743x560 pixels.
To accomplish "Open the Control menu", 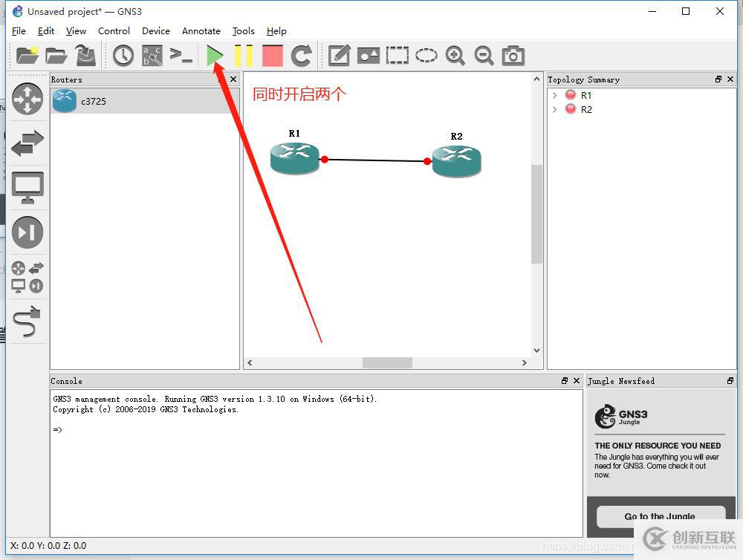I will [114, 30].
